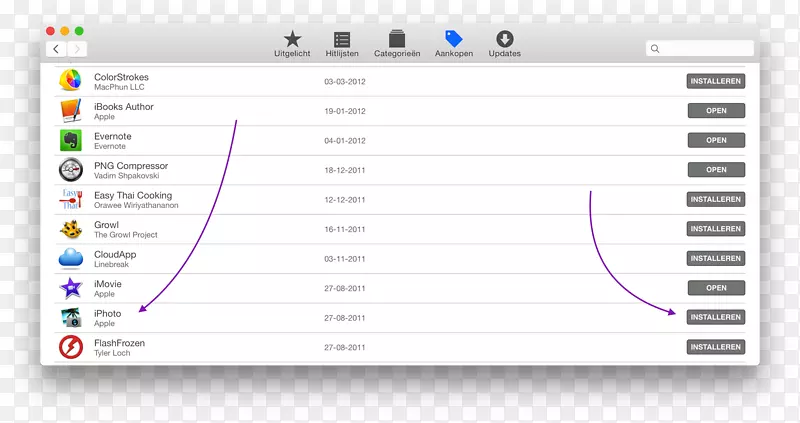Open iBooks Author with the Open button
Viewport: 800px width, 423px height.
[716, 111]
